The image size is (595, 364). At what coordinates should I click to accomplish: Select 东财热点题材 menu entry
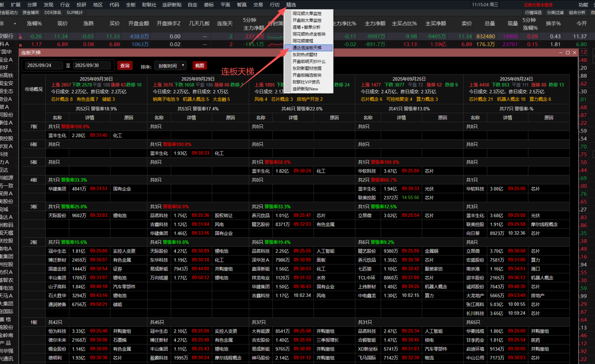click(x=305, y=55)
